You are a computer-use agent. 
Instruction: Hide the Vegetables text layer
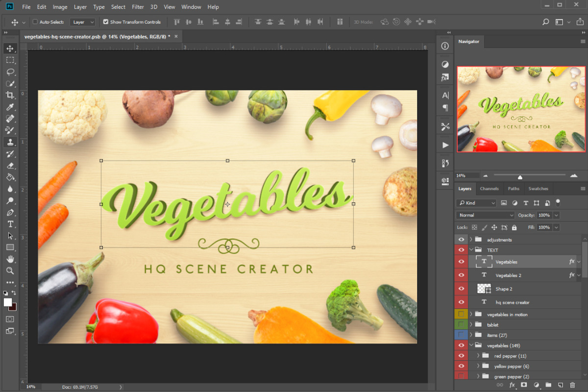pyautogui.click(x=461, y=262)
